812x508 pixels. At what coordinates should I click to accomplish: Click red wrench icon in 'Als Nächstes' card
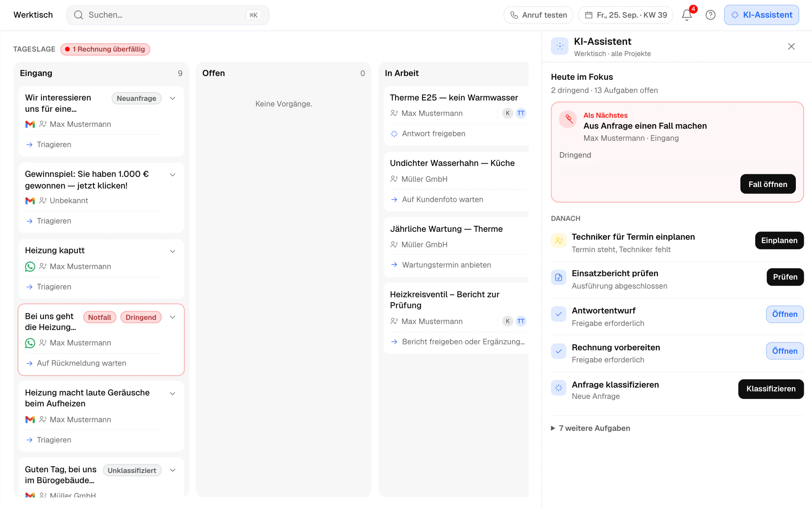[x=568, y=119]
